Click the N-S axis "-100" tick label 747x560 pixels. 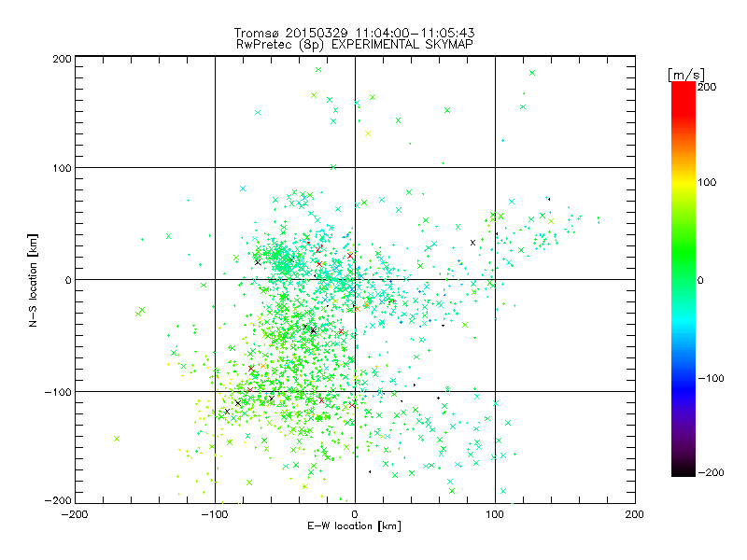click(58, 392)
